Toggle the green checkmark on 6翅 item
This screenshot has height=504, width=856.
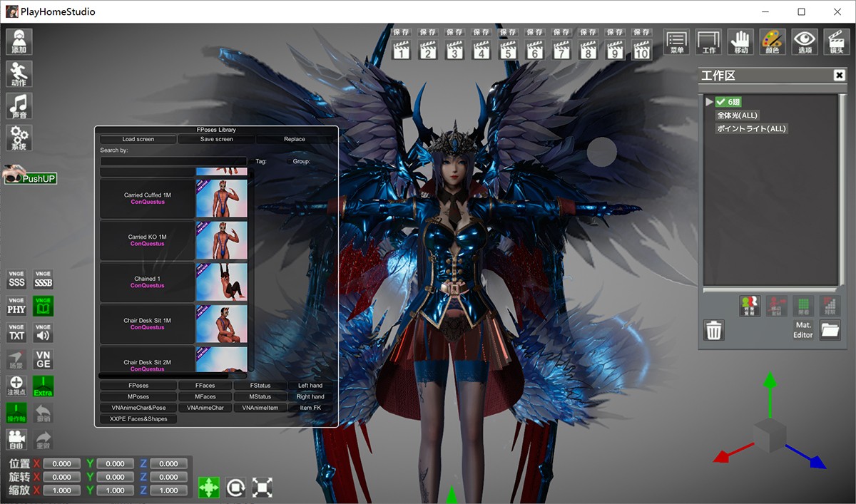click(720, 102)
